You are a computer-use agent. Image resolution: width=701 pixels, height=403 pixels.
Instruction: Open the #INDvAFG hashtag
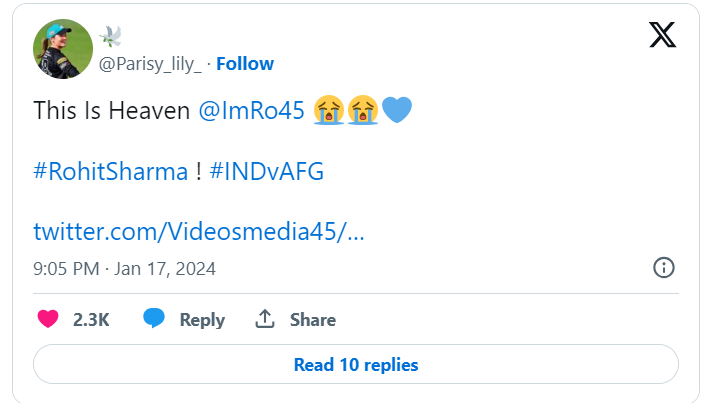[267, 171]
